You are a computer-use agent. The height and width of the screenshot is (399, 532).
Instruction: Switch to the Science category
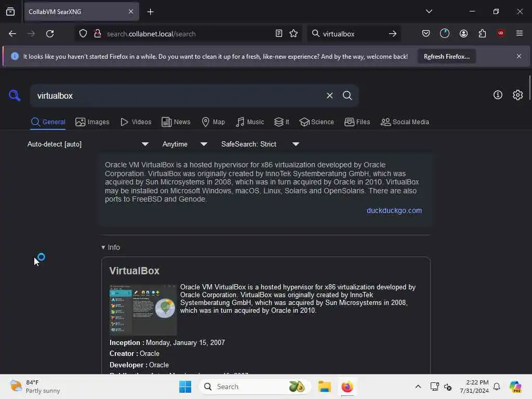[316, 122]
